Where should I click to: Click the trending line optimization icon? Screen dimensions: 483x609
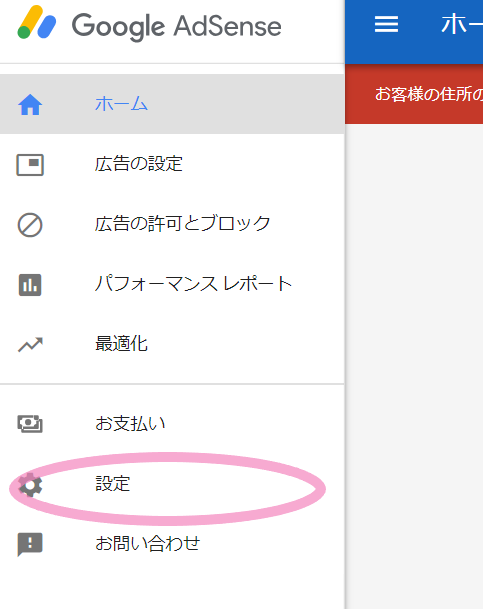(30, 345)
